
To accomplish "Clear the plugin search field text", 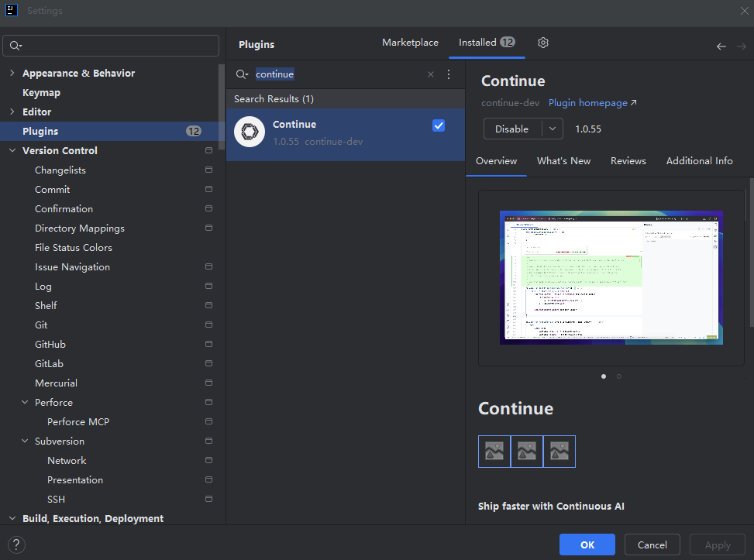I will pos(431,74).
